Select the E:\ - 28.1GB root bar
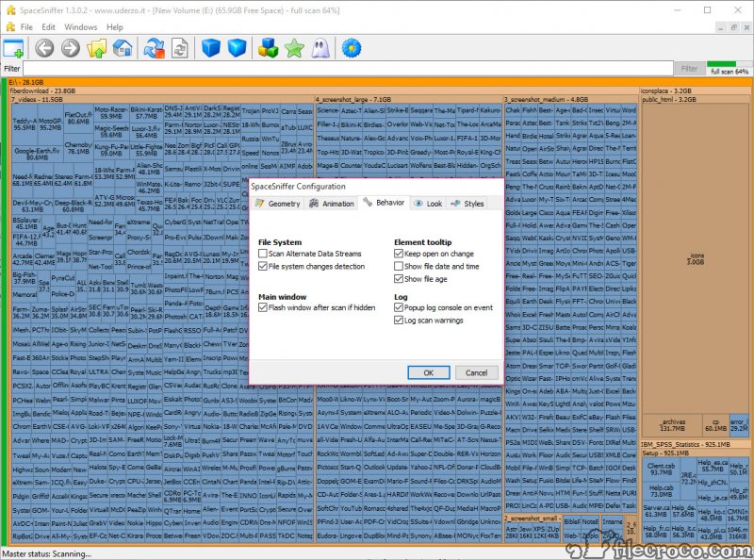 (x=380, y=82)
